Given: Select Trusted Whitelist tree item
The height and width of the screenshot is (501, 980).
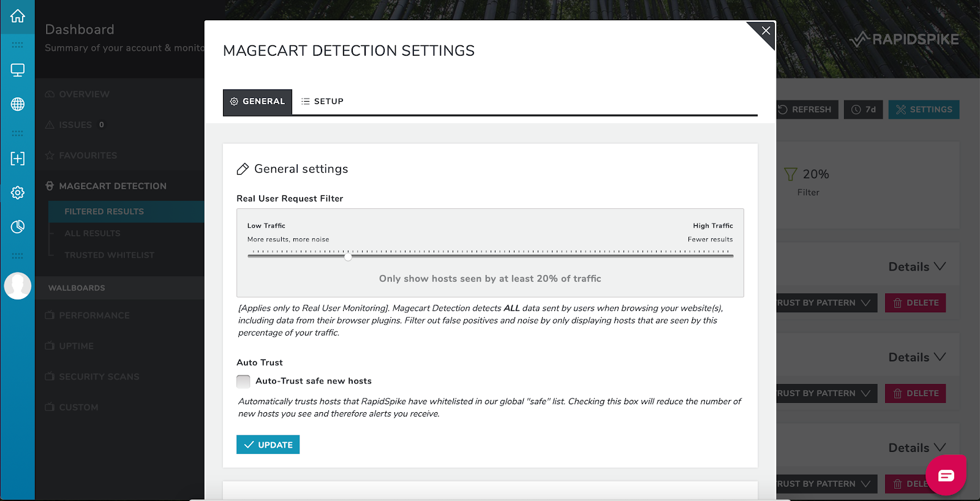Looking at the screenshot, I should (x=110, y=255).
